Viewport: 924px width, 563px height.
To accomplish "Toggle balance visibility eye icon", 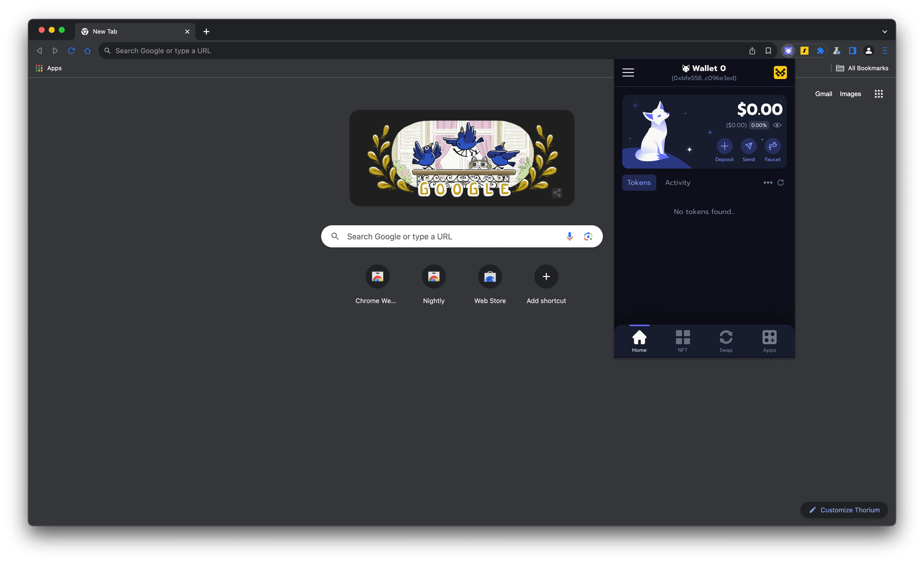I will [x=777, y=125].
